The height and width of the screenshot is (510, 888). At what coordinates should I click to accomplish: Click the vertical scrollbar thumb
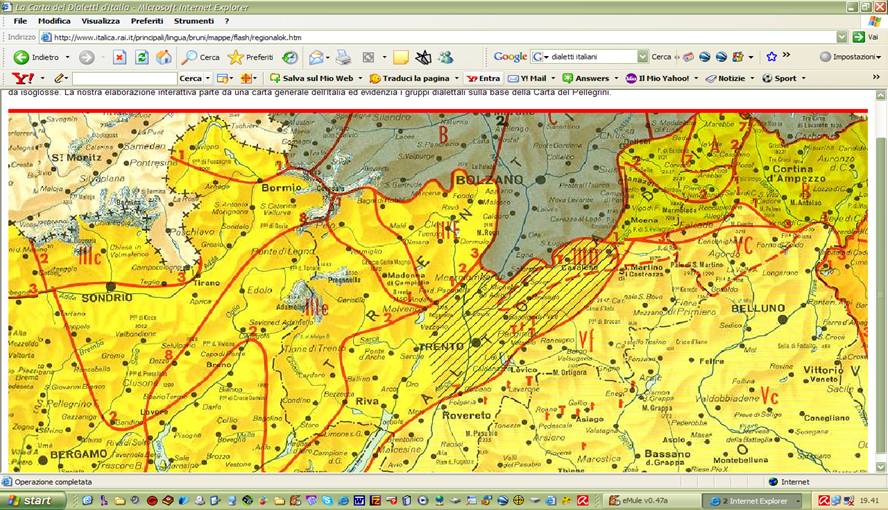[881, 294]
